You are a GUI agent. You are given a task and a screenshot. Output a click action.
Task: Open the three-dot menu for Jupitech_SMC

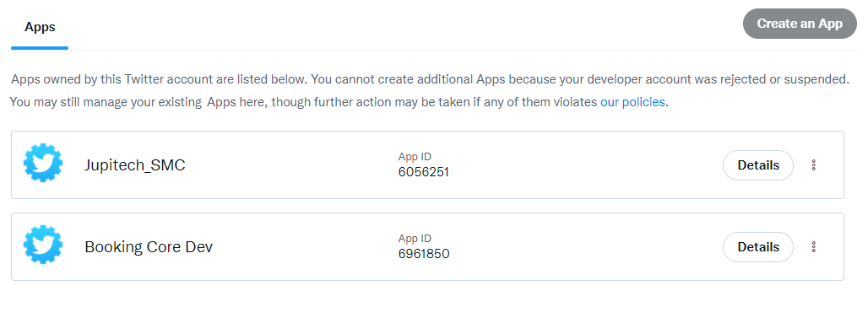tap(813, 164)
